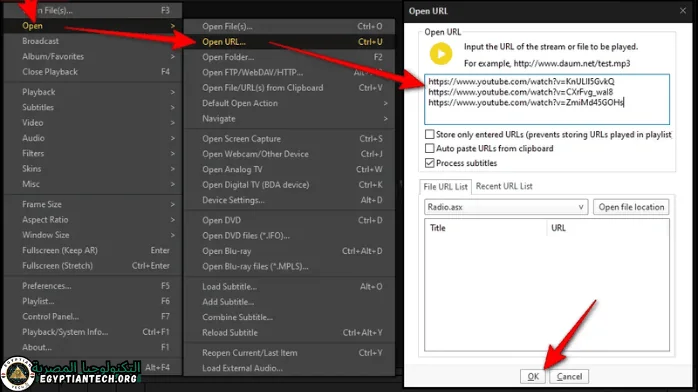Choose Open Webcam/Other Device
The width and height of the screenshot is (698, 392).
pos(289,154)
